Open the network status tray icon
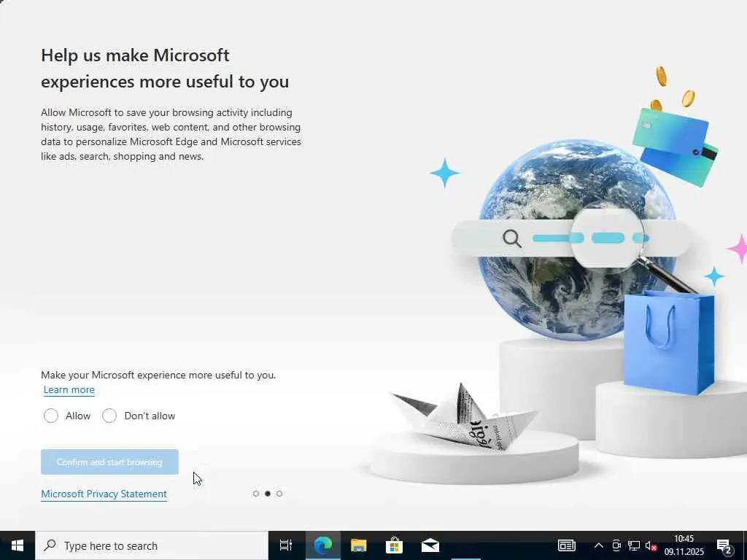 click(x=634, y=545)
